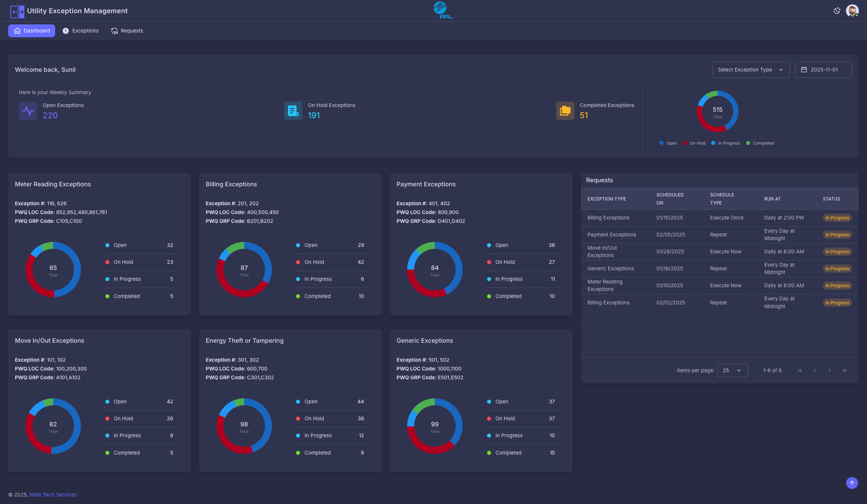Click the Dashboard home icon
867x504 pixels.
pyautogui.click(x=18, y=30)
